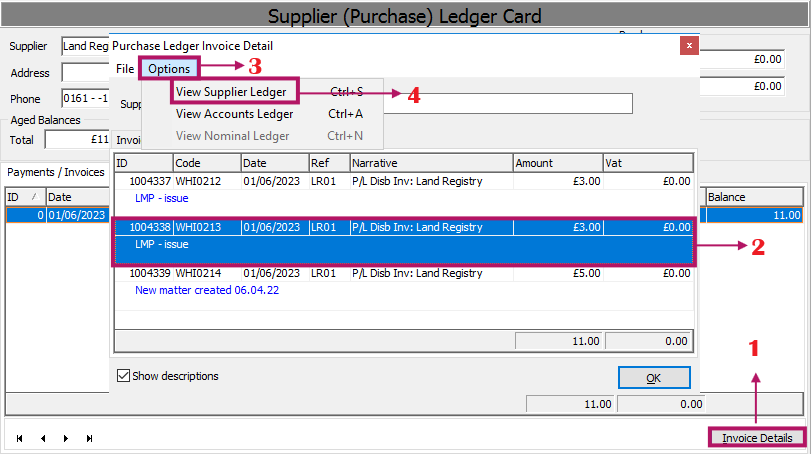Open the File menu
This screenshot has width=812, height=454.
(x=125, y=69)
